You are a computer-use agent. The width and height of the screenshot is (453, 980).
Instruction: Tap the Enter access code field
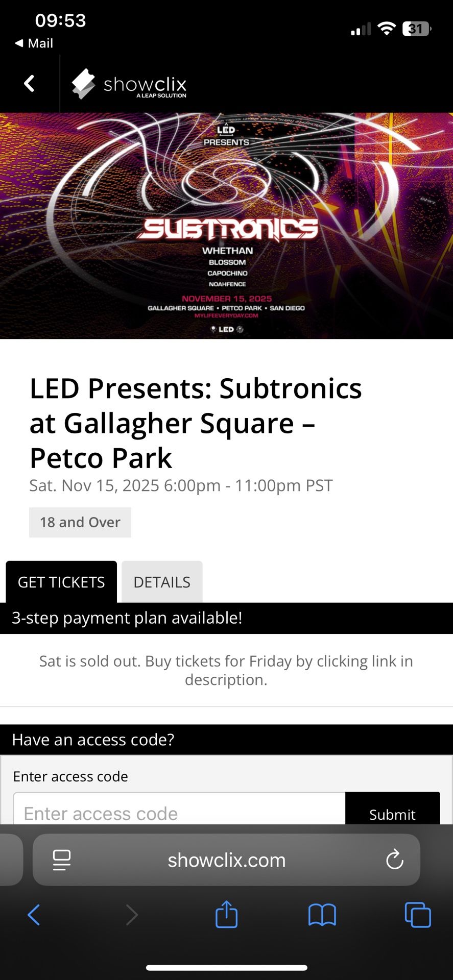(x=179, y=811)
